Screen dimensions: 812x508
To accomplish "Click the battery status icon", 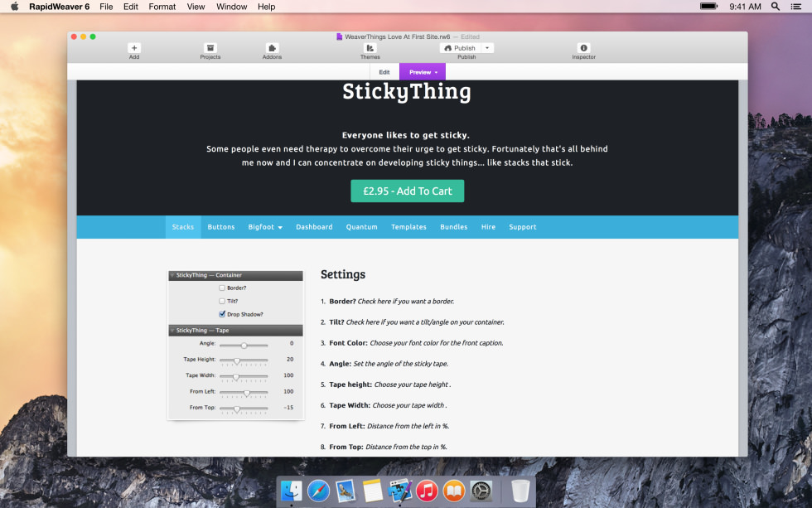I will pyautogui.click(x=709, y=6).
